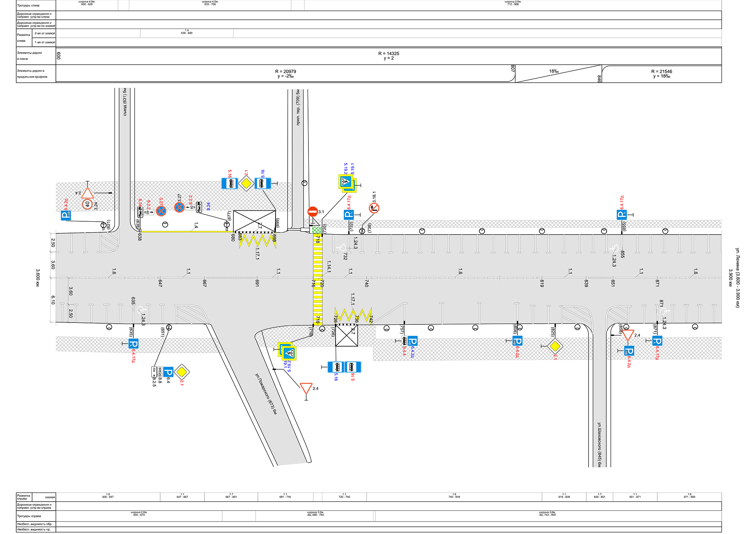This screenshot has width=756, height=534.
Task: Click the parking sign 6.4.2д at marker (757)
Action: [412, 341]
